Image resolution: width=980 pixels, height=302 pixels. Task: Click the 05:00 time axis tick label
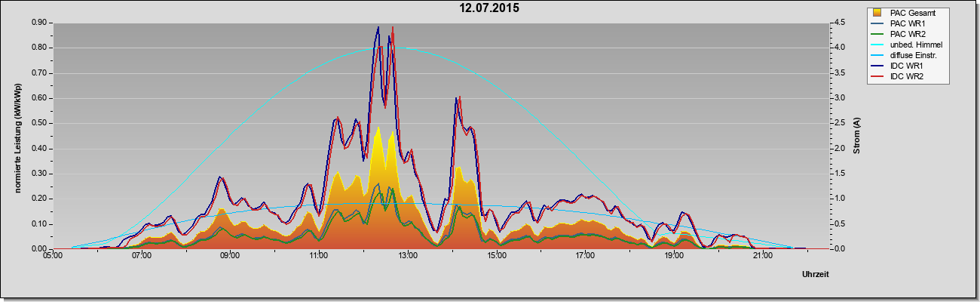click(x=53, y=257)
